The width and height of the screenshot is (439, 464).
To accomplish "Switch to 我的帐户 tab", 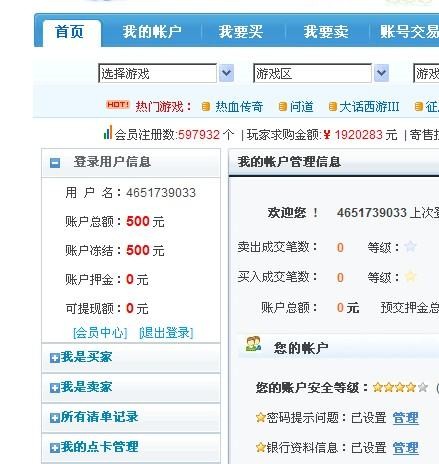I will (152, 32).
